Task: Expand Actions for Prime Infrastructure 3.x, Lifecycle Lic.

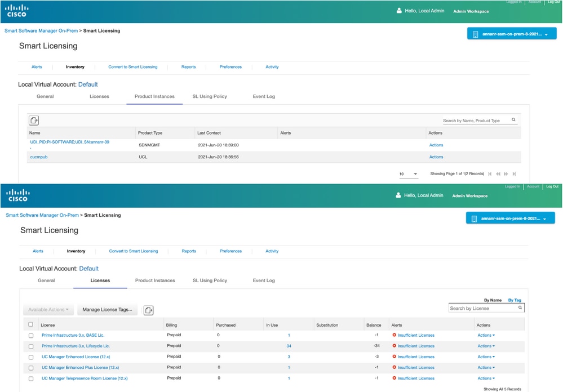Action: [486, 346]
